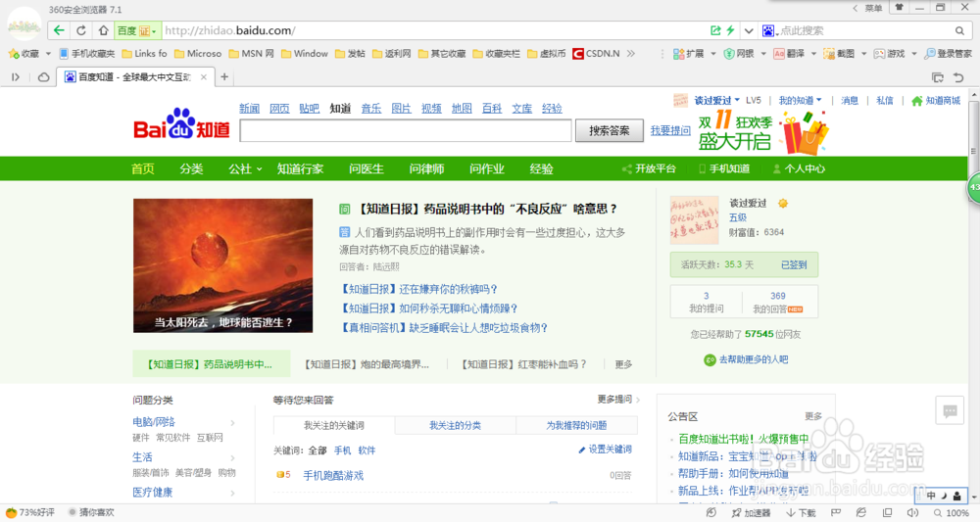The height and width of the screenshot is (522, 980).
Task: Open 知道行家 in the nav bar
Action: 300,168
